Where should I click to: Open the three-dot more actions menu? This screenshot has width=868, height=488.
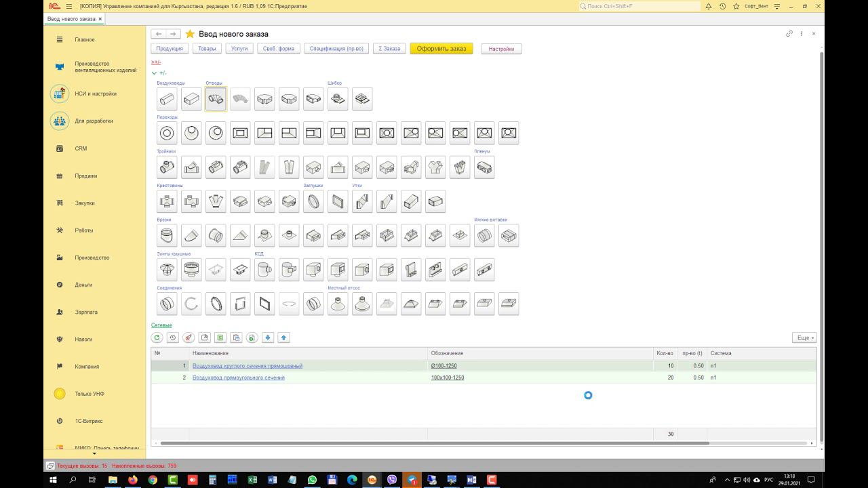pyautogui.click(x=802, y=33)
